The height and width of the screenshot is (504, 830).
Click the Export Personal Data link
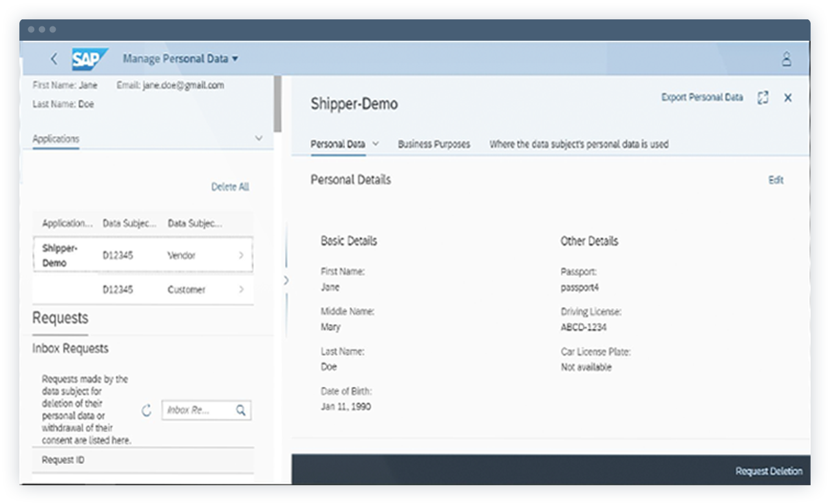point(702,98)
